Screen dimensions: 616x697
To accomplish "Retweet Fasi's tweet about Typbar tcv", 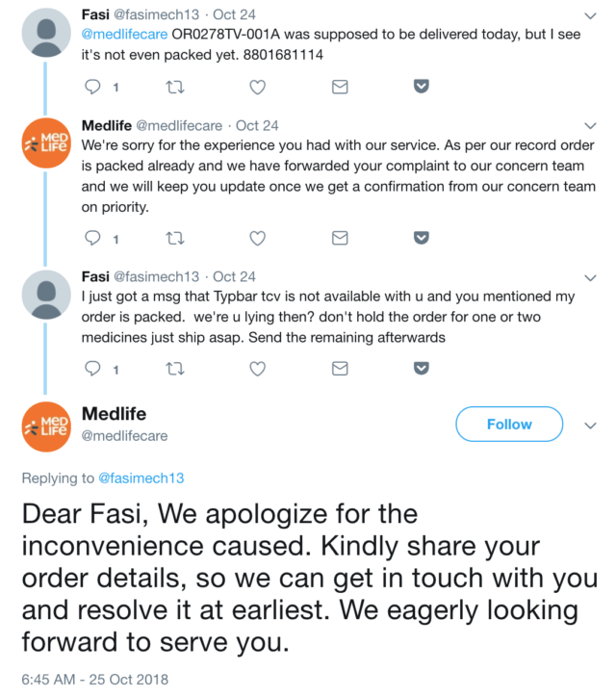I will click(174, 368).
